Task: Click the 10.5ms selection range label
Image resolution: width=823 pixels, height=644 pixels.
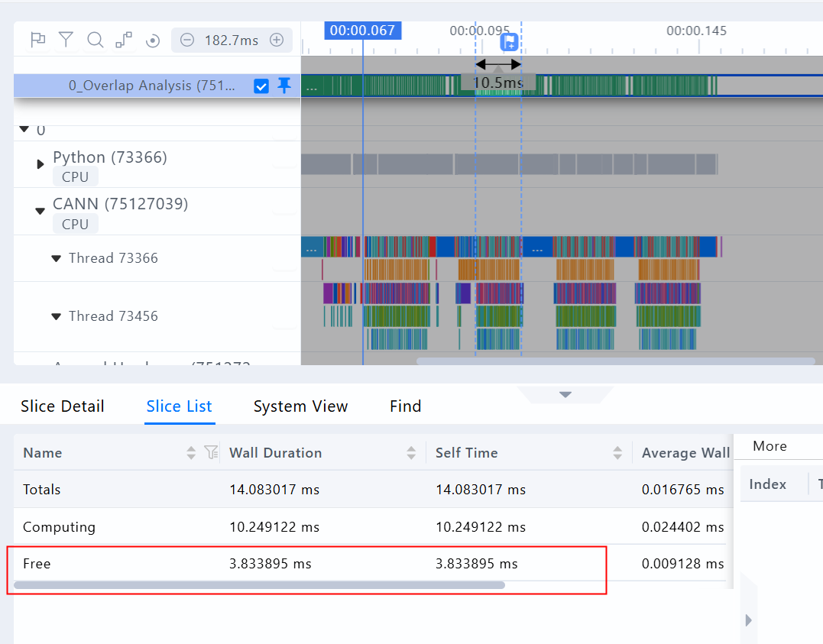Action: 498,83
